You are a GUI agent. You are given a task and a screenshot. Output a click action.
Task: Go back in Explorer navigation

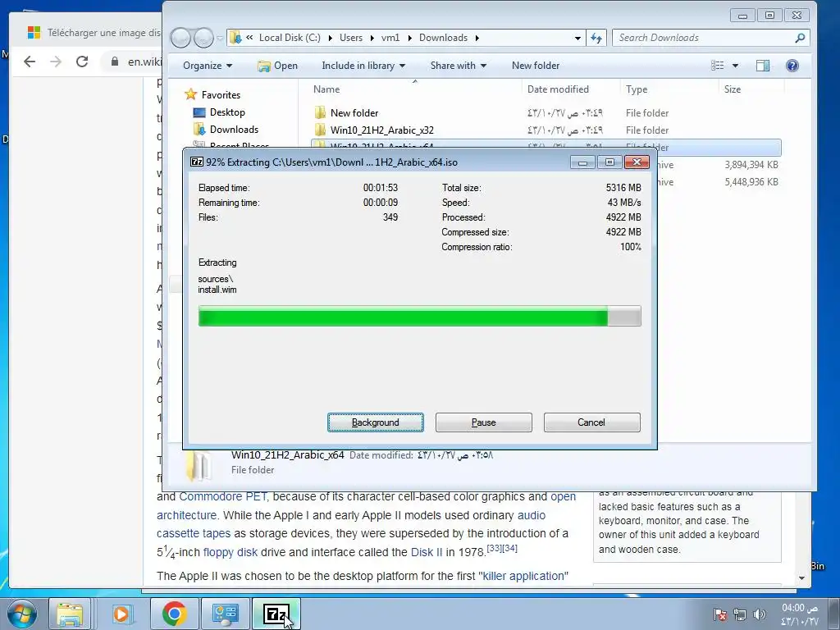coord(181,38)
